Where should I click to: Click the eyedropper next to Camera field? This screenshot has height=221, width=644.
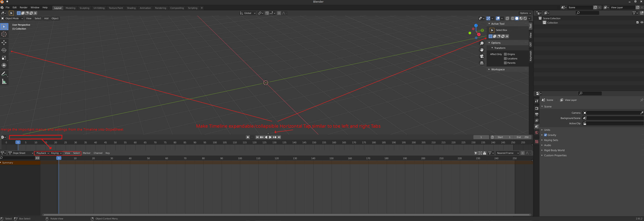tap(642, 113)
